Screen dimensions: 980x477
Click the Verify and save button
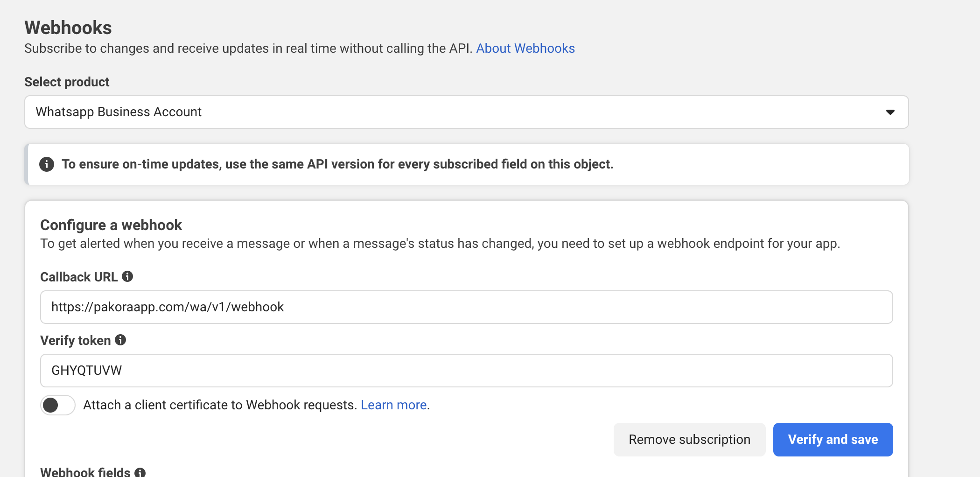[833, 440]
